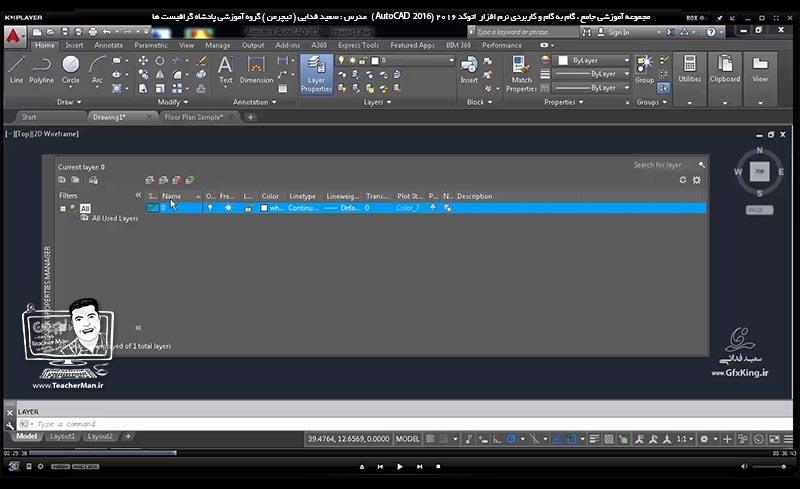Expand the Annotation panel dropdown

255,102
